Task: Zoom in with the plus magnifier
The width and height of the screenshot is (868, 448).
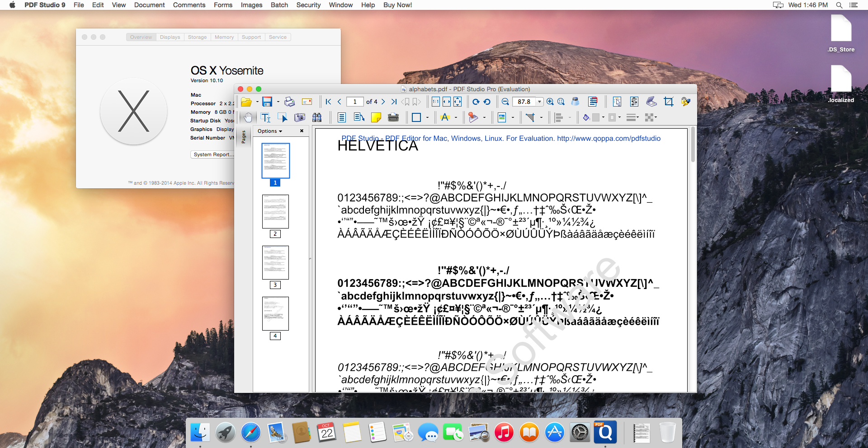Action: 550,102
